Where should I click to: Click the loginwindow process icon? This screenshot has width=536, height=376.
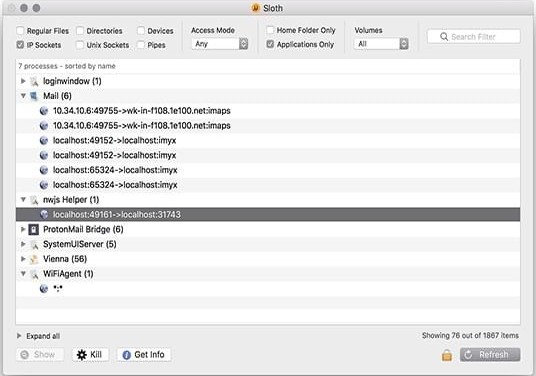[x=34, y=81]
